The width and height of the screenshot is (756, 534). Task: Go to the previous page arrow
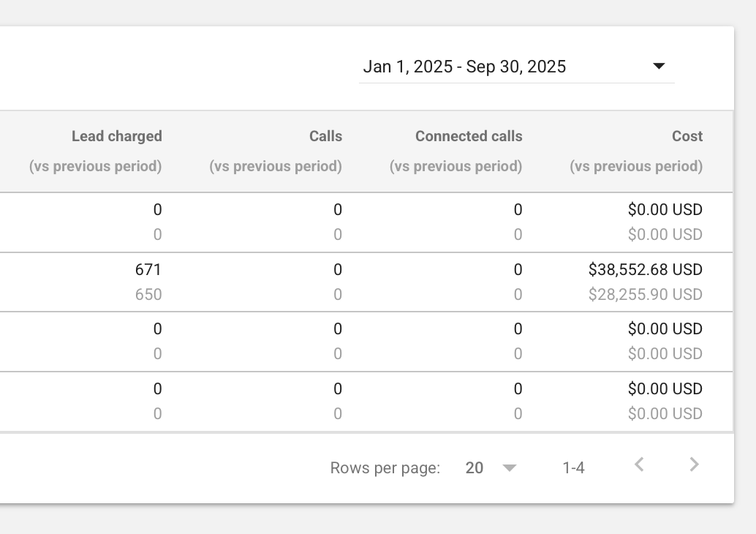point(639,465)
